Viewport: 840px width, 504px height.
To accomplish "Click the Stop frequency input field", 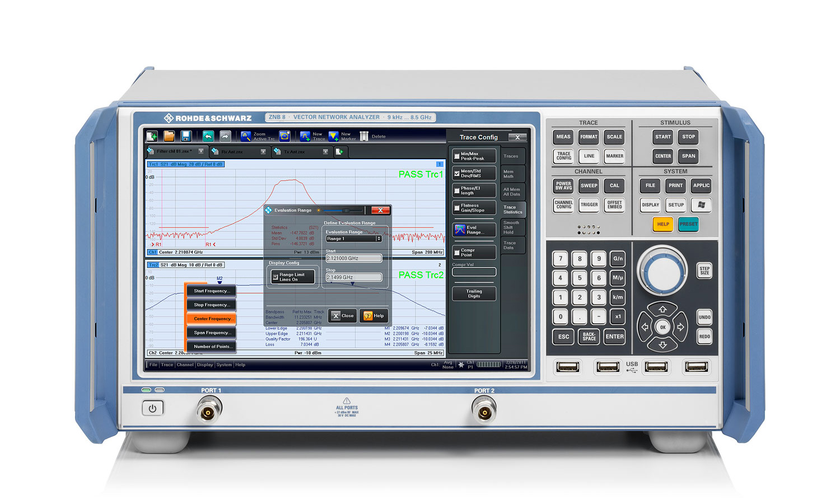I will point(354,277).
